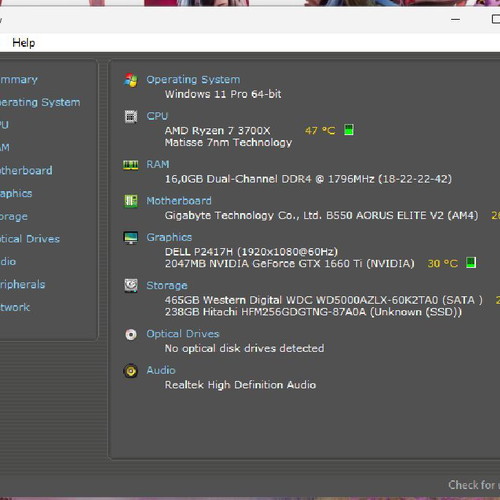500x500 pixels.
Task: Select Storage in the sidebar
Action: pos(14,217)
